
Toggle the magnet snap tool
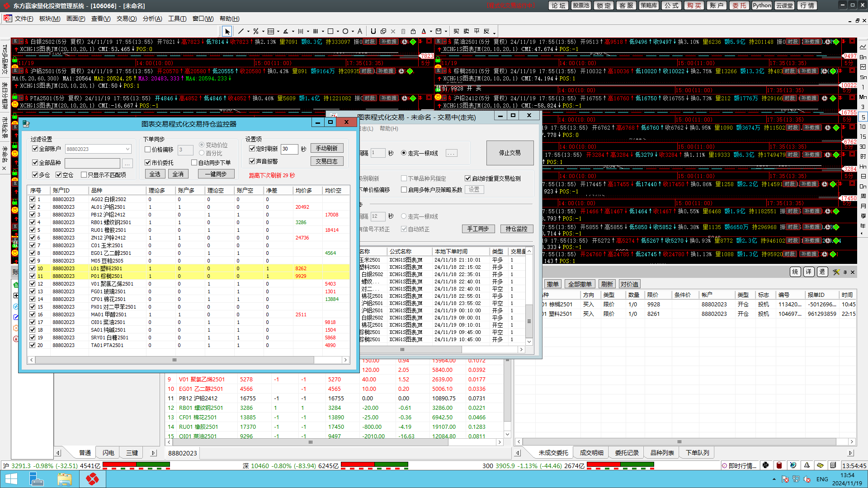click(373, 31)
